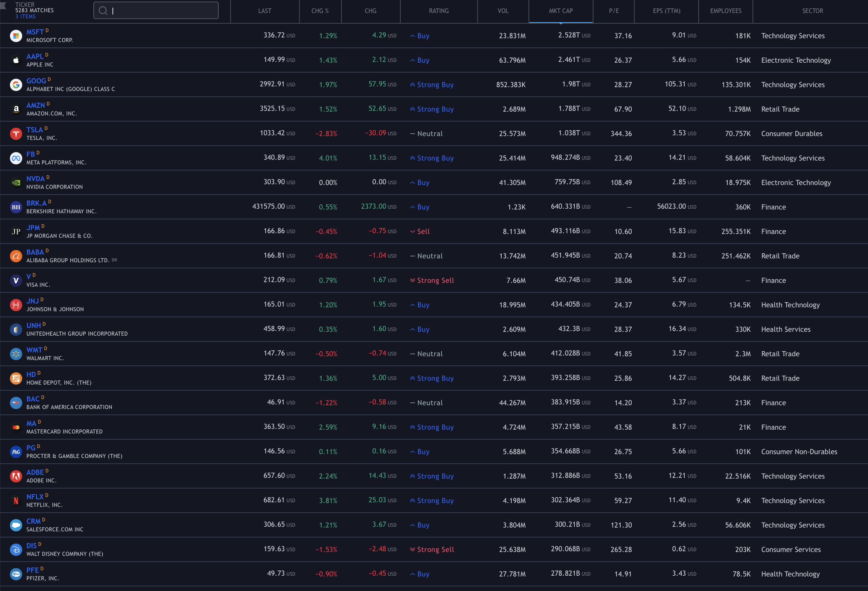Viewport: 868px width, 591px height.
Task: Open the NFLX ticker link
Action: [35, 497]
